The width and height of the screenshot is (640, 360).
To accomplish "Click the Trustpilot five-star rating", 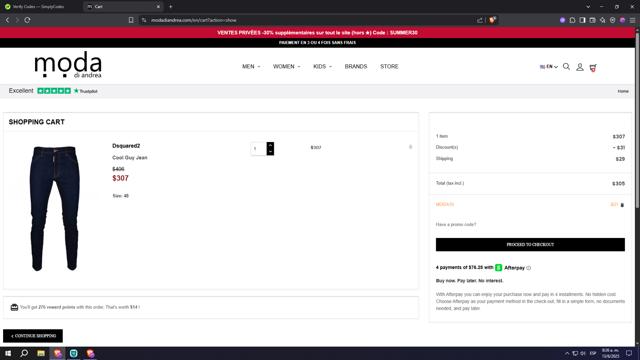I will [54, 91].
